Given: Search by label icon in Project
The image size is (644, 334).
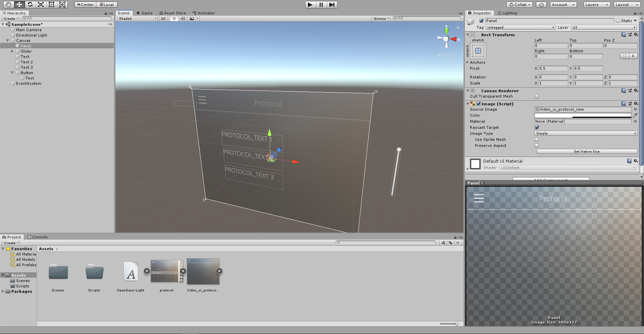Looking at the screenshot, I should pos(450,243).
